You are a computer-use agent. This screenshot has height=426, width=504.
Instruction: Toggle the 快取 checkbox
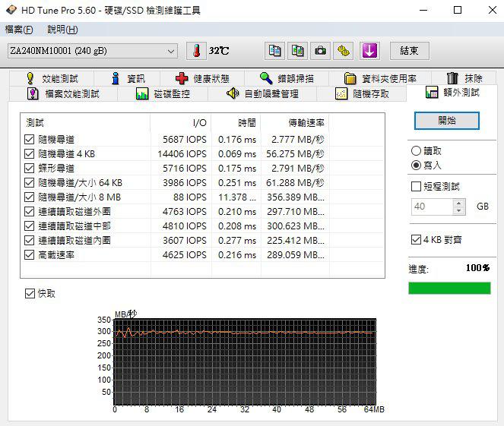tap(30, 293)
